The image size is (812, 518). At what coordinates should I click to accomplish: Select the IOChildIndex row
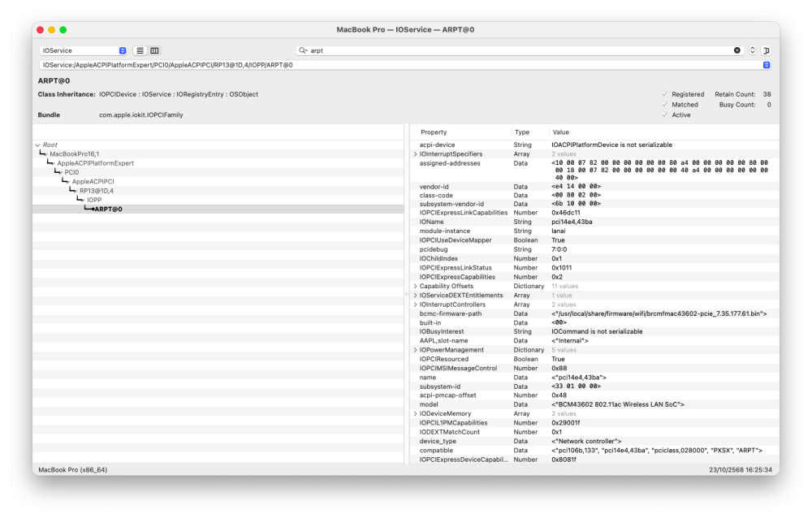[x=594, y=259]
